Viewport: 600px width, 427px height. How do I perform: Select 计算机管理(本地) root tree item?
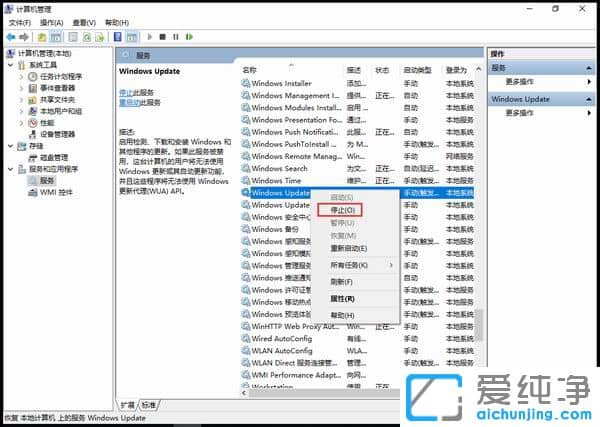click(x=44, y=53)
